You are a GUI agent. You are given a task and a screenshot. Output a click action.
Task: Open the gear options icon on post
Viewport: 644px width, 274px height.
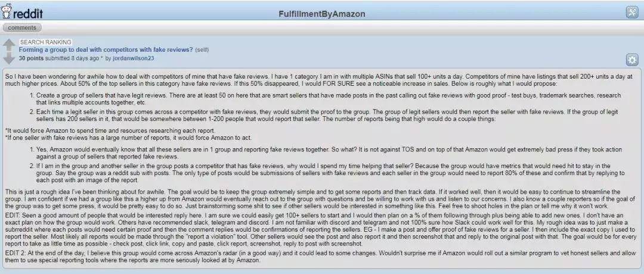pos(631,60)
